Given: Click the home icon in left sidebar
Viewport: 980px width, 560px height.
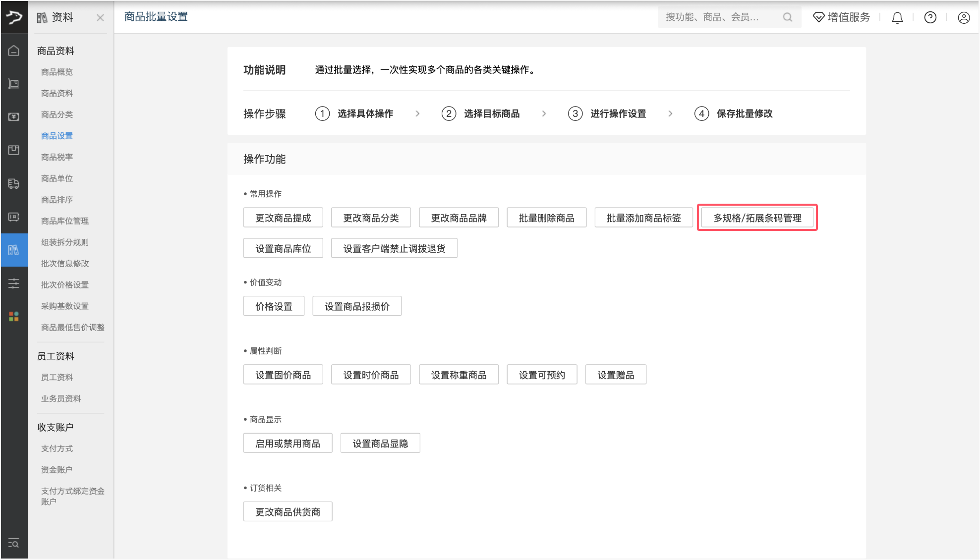Looking at the screenshot, I should [14, 51].
